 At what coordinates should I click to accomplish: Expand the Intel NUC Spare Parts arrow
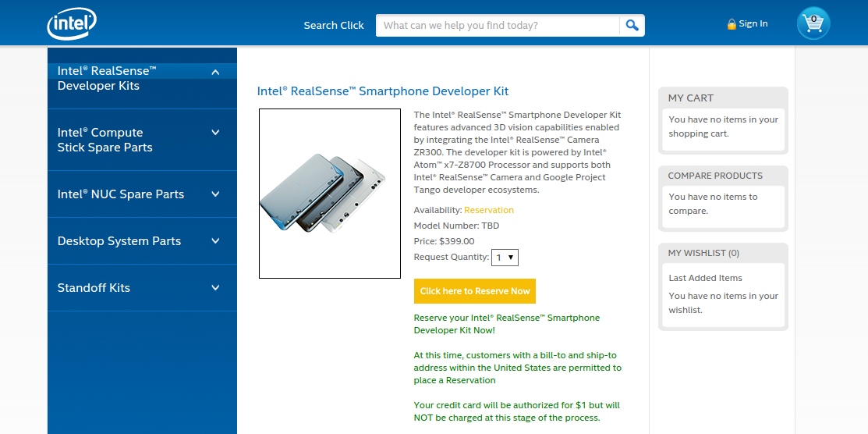[216, 194]
